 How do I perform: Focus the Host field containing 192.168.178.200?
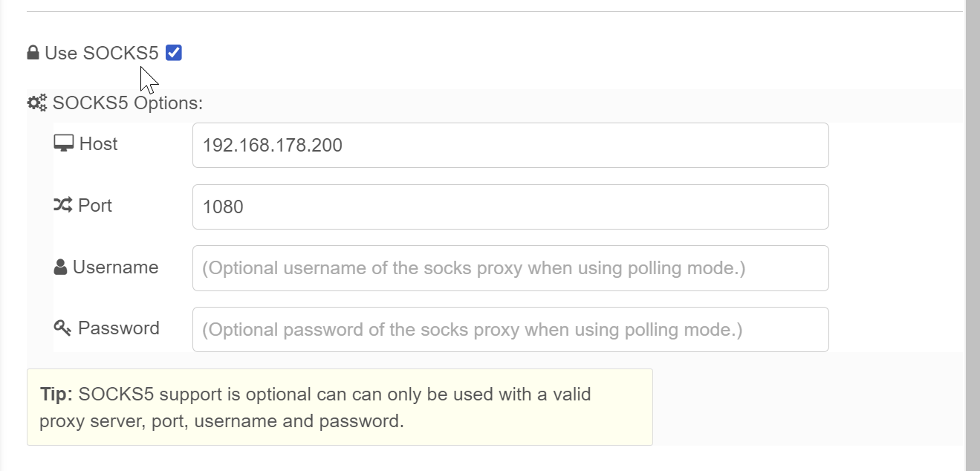pos(510,145)
